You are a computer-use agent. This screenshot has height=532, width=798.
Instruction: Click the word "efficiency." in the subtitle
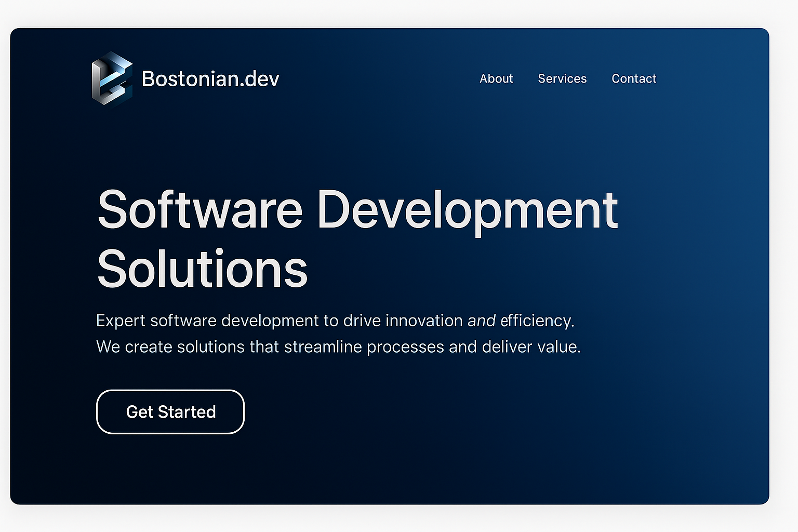tap(537, 321)
